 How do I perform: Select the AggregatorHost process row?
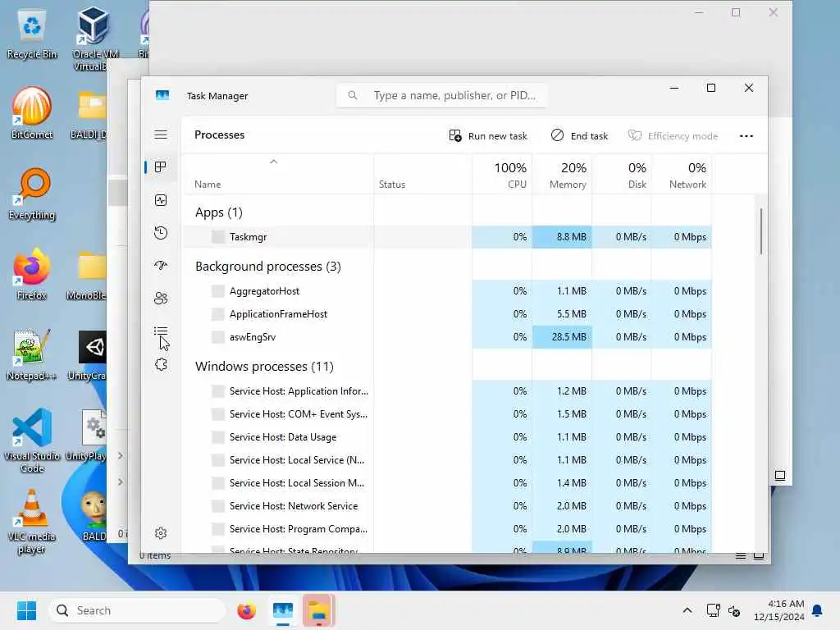pyautogui.click(x=447, y=291)
